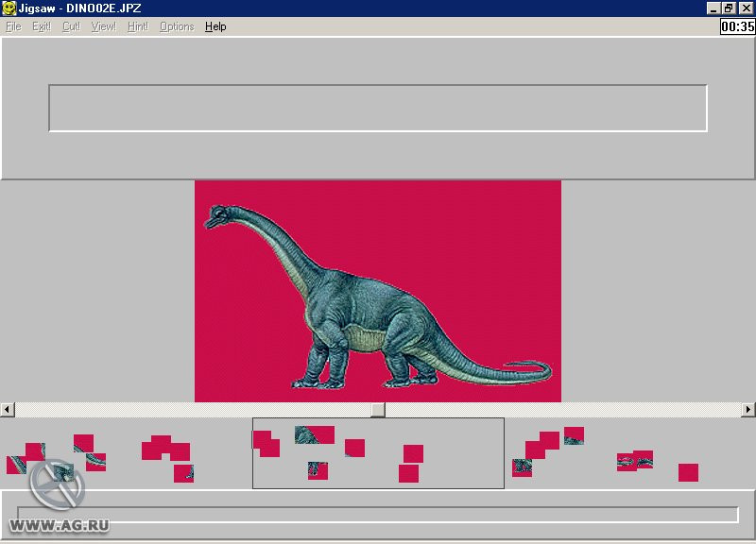Pick the rightmost solid red puzzle piece in the tray
Screen dimensions: 756x544
[688, 472]
